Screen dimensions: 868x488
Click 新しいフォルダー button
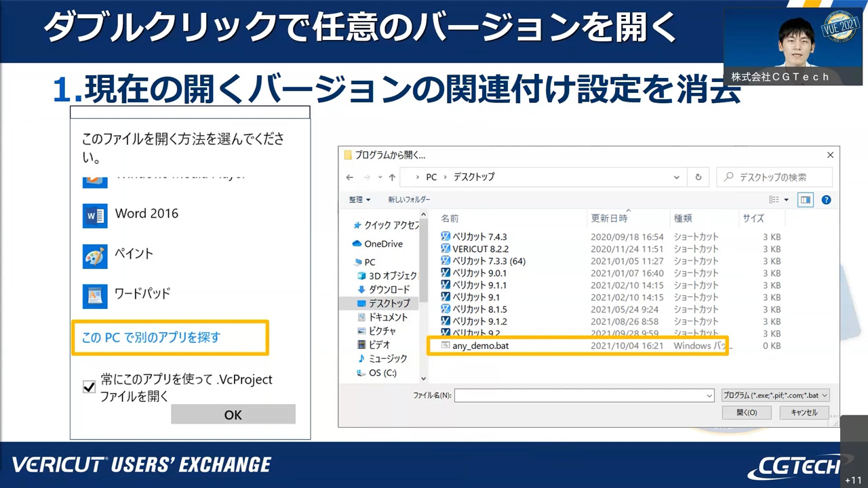[x=409, y=200]
